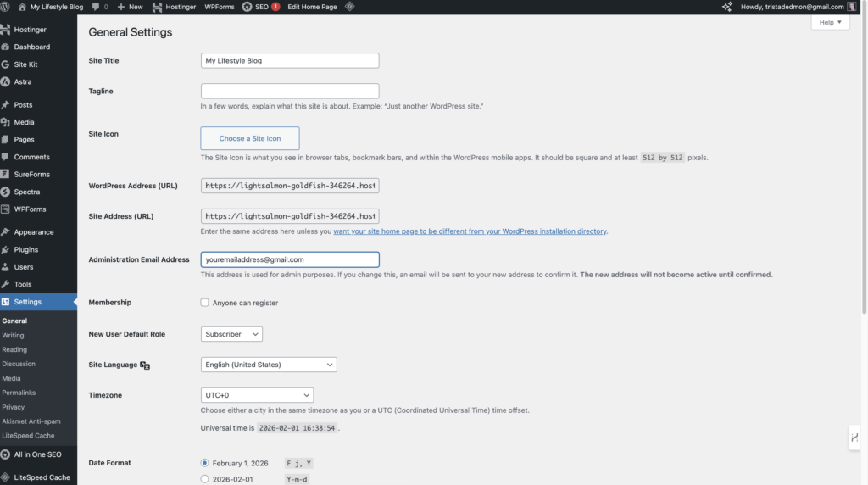868x485 pixels.
Task: Open the Writing settings submenu
Action: pyautogui.click(x=13, y=335)
